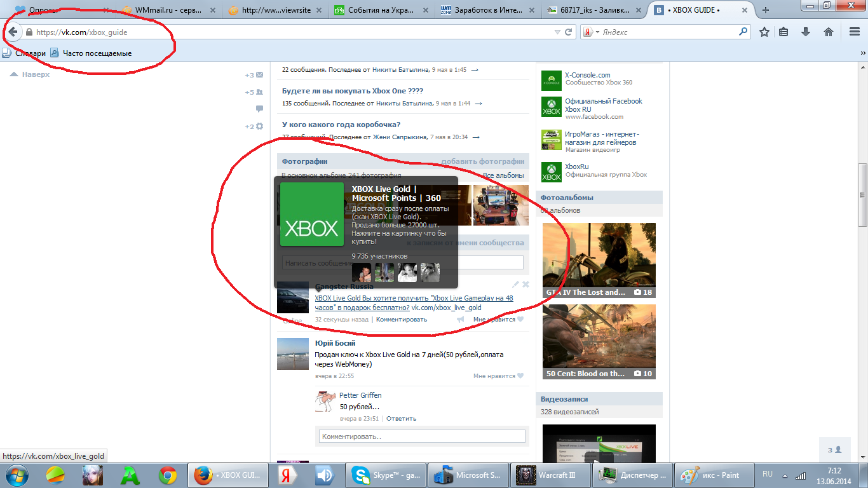Bookmark this page with the star icon
Screen dimensions: 868x488
coord(764,32)
